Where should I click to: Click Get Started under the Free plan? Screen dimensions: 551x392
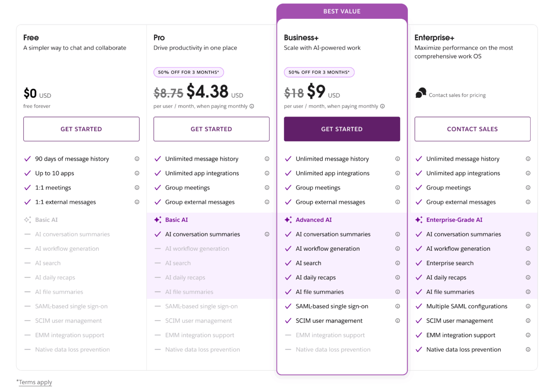pos(81,129)
